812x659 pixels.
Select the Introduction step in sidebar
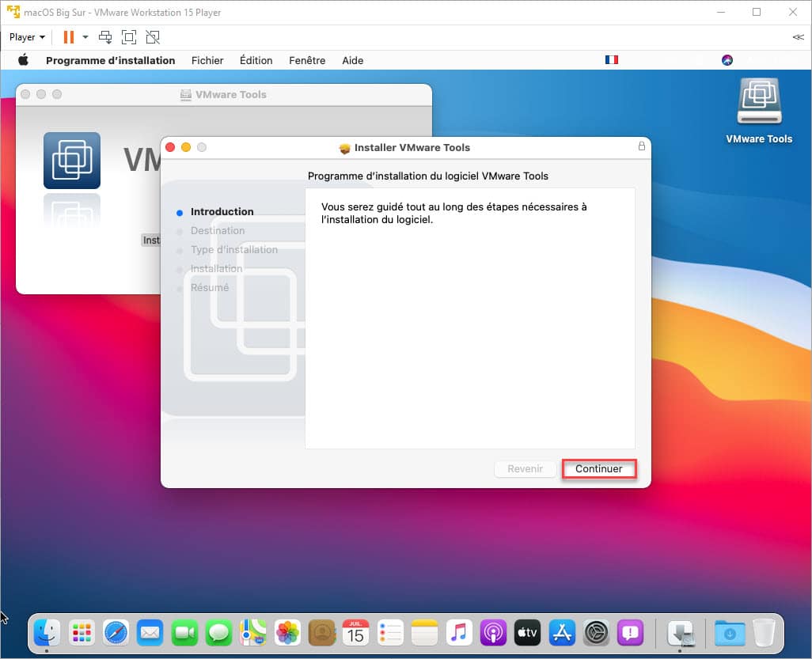[x=222, y=212]
